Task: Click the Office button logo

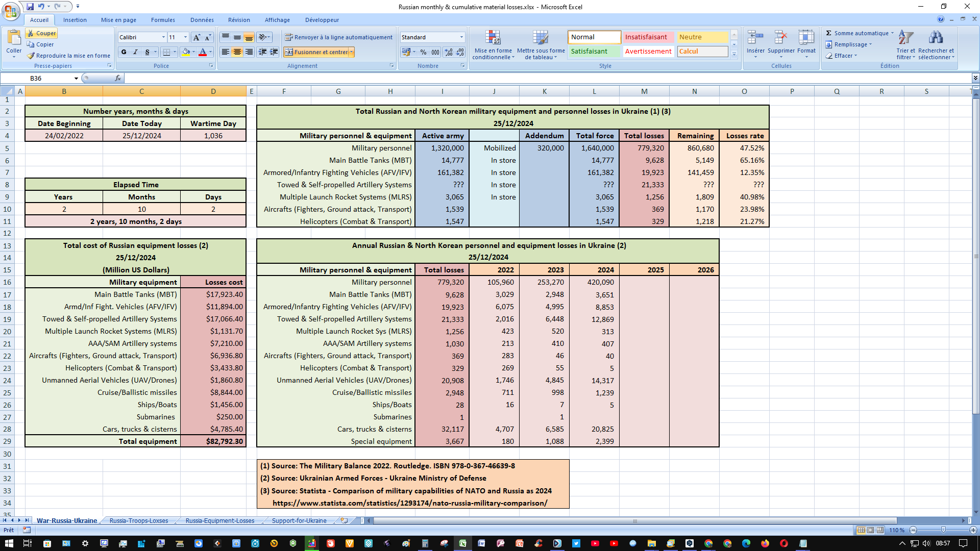Action: [x=11, y=11]
